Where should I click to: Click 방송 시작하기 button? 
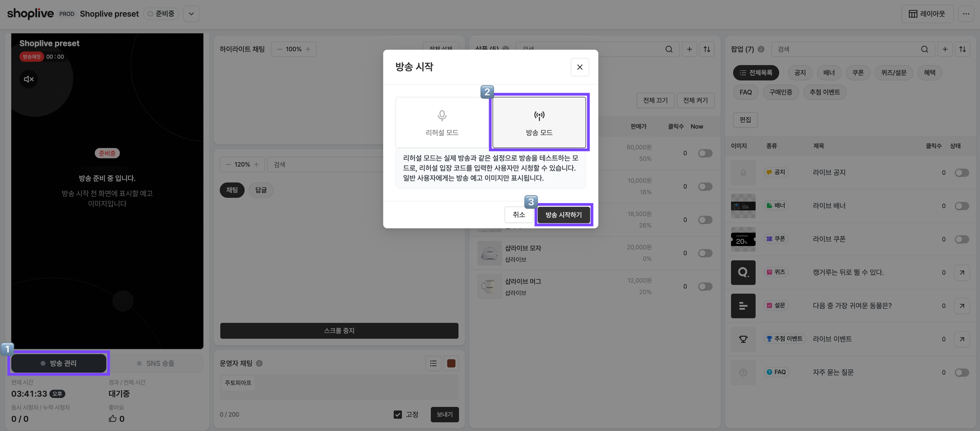(564, 215)
